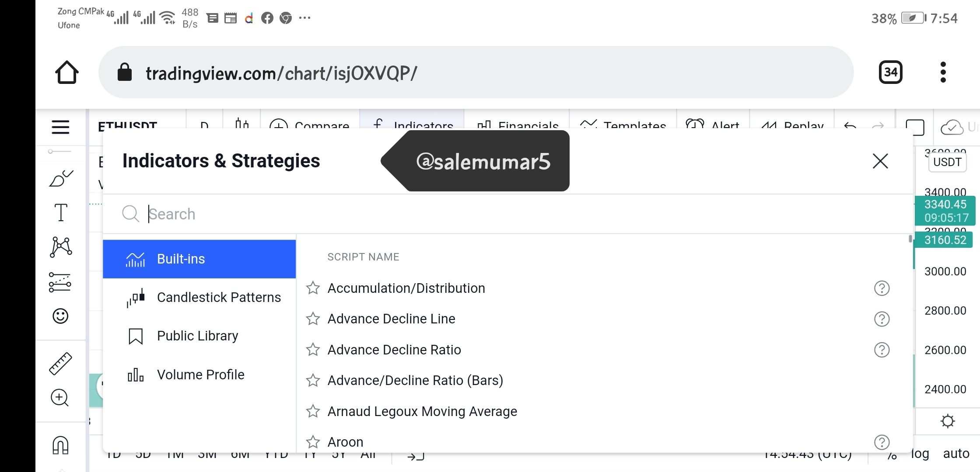980x472 pixels.
Task: Toggle the log scale
Action: [920, 454]
